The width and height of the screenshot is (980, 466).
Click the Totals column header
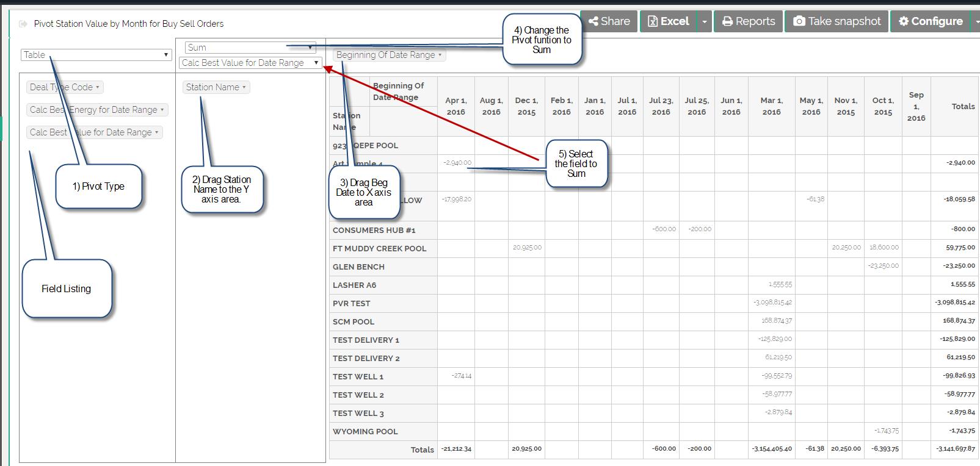(962, 106)
